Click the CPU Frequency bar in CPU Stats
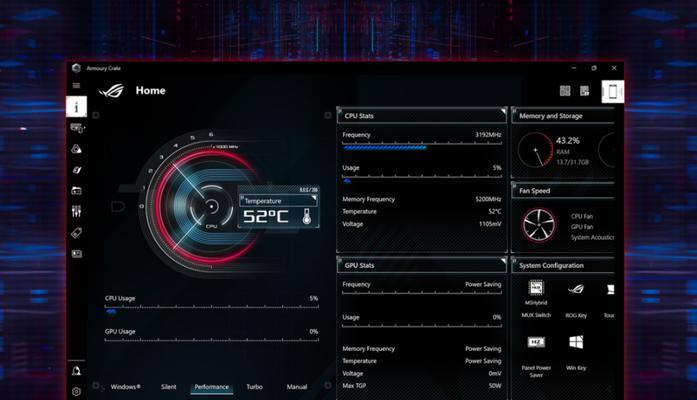The height and width of the screenshot is (400, 697). 422,146
